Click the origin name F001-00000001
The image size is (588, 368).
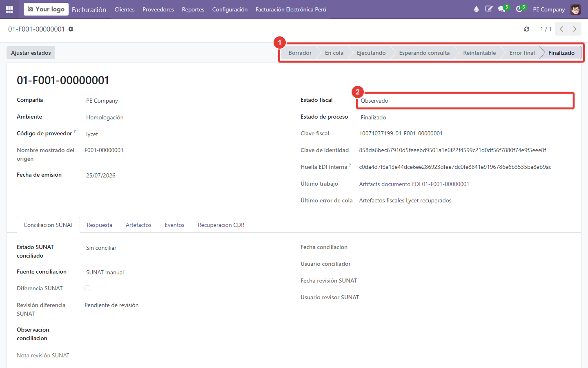(104, 150)
